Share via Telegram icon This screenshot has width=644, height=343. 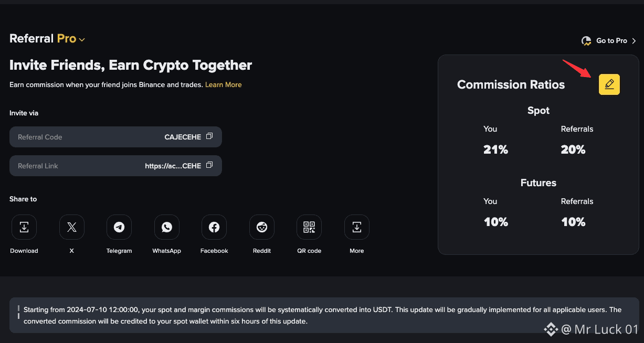(119, 227)
